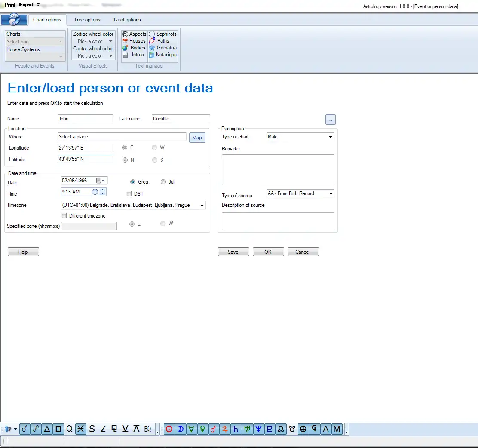Toggle the opposition aspect icon

(x=36, y=429)
